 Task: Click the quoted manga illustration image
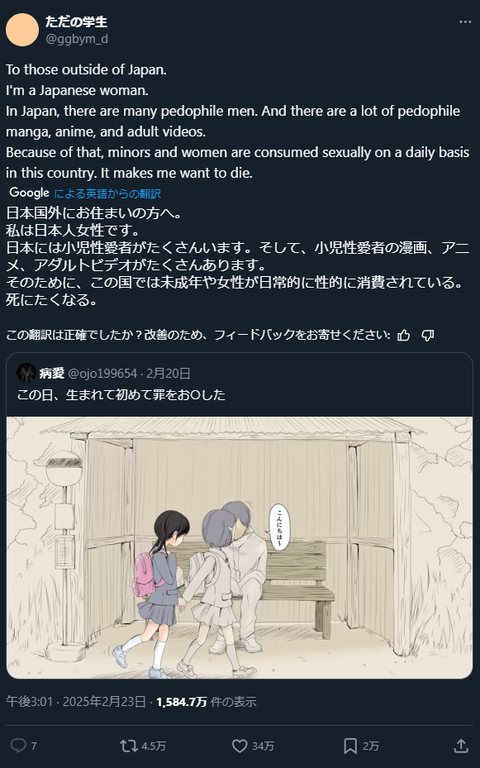240,547
